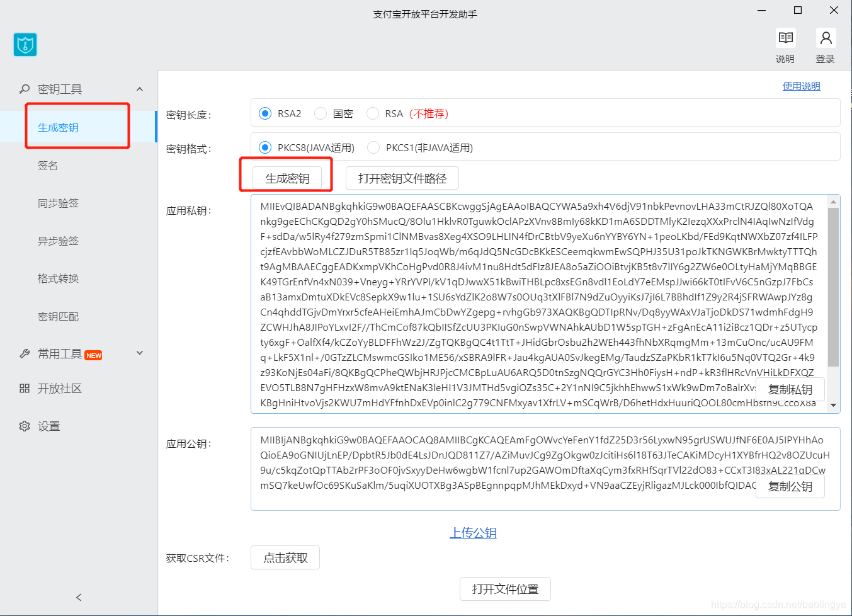Switch key format to PKCS1(非JAVA适用)
852x616 pixels.
373,147
